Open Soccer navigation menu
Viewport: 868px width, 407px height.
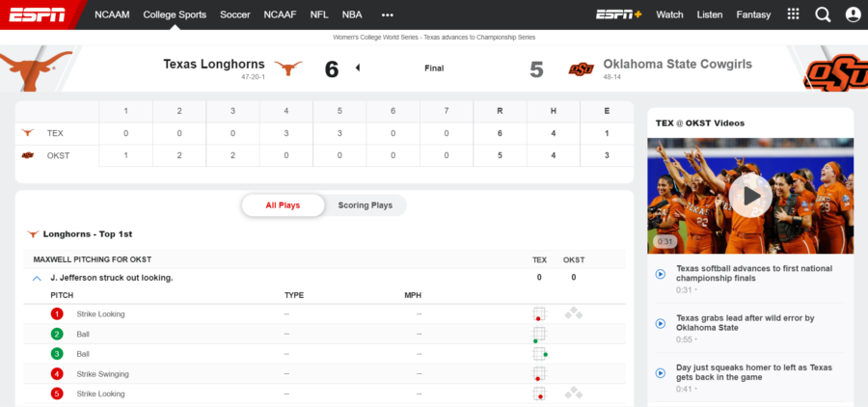(235, 15)
